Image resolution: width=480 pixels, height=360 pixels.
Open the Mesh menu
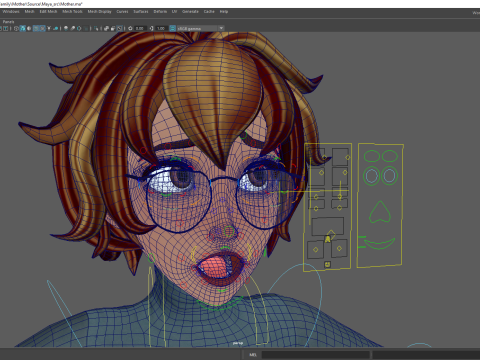(29, 12)
